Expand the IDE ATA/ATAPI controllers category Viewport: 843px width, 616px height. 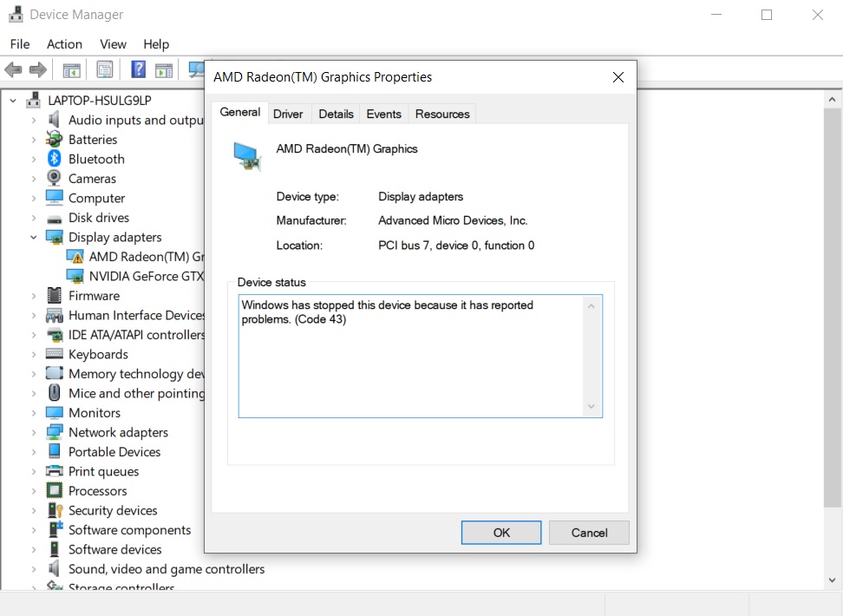pyautogui.click(x=33, y=335)
